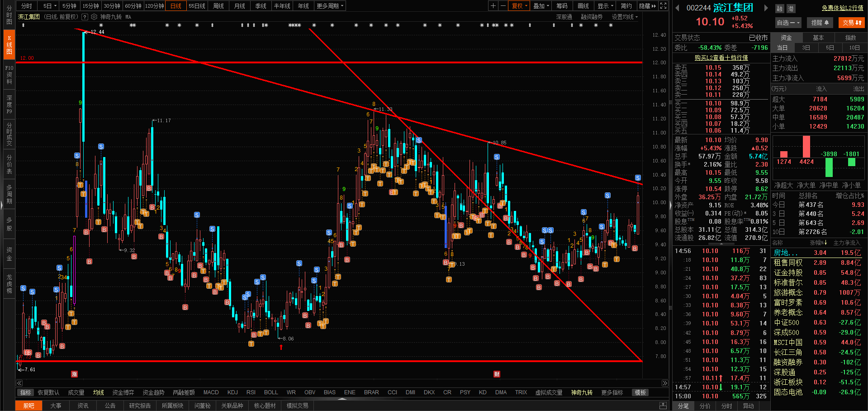Image resolution: width=868 pixels, height=411 pixels.
Task: Click the panel expand icon in the bottom-right of the tab bar
Action: coord(663,405)
